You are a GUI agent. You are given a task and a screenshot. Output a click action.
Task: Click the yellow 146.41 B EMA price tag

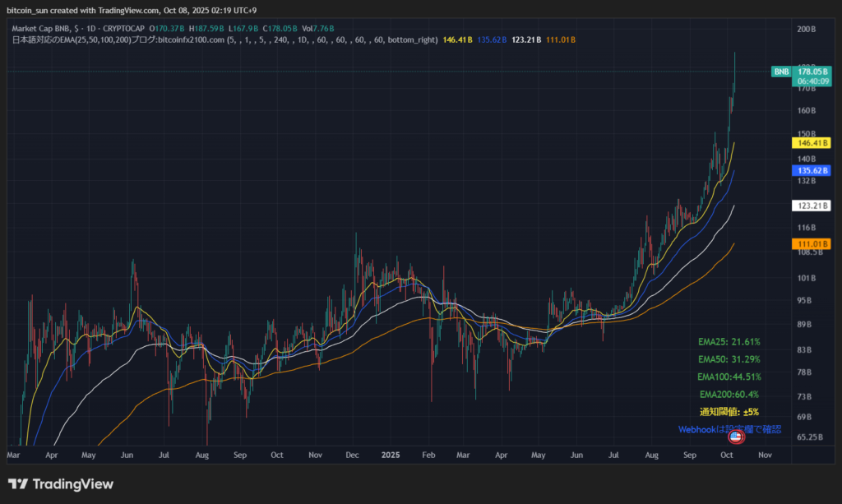tap(811, 142)
